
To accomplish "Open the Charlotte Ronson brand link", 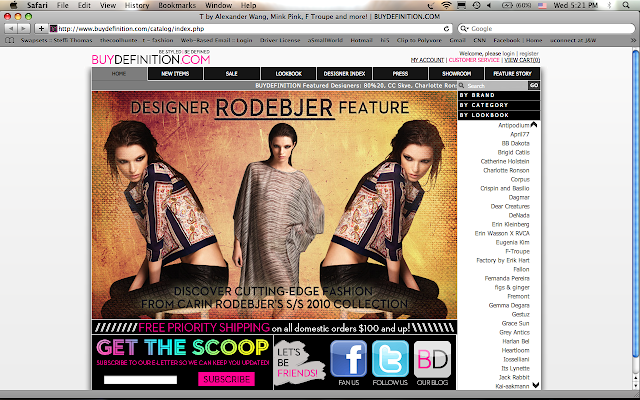I will pos(506,170).
